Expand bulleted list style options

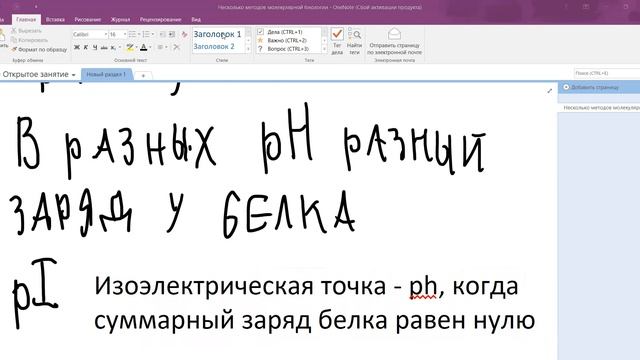139,34
